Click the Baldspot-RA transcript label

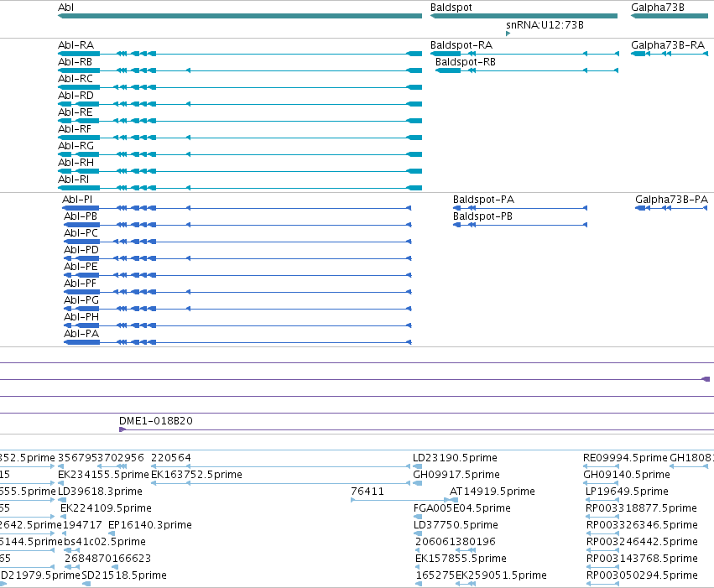(x=461, y=45)
